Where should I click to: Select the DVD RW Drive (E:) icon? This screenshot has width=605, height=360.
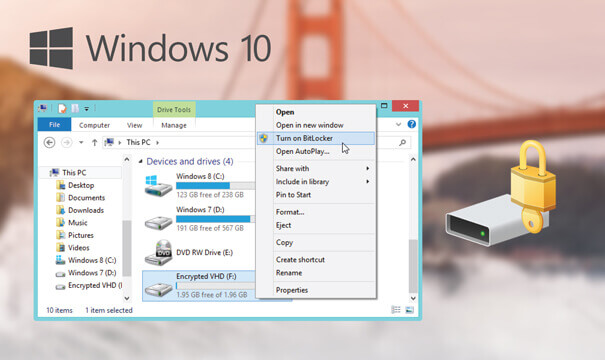pyautogui.click(x=159, y=252)
